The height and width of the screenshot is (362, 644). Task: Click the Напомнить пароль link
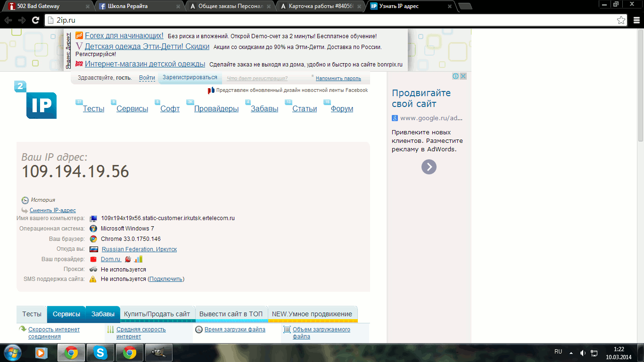tap(339, 78)
